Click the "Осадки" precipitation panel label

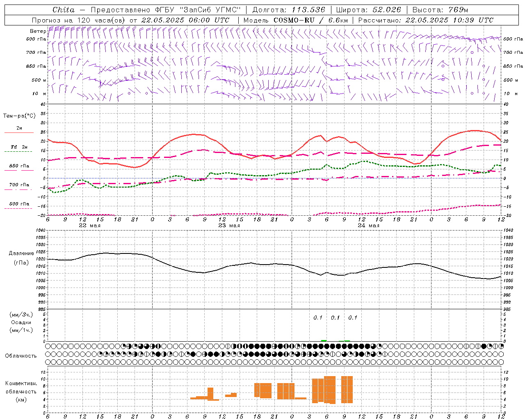click(x=21, y=322)
